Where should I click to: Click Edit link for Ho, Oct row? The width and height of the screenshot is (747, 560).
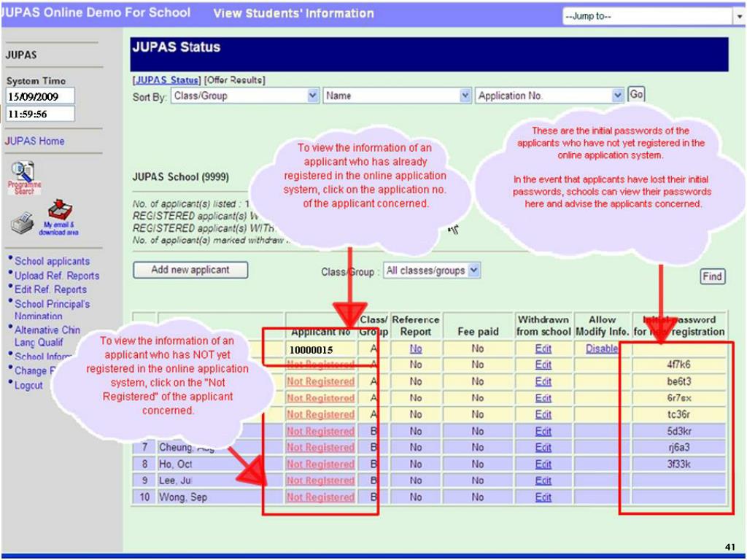click(543, 464)
